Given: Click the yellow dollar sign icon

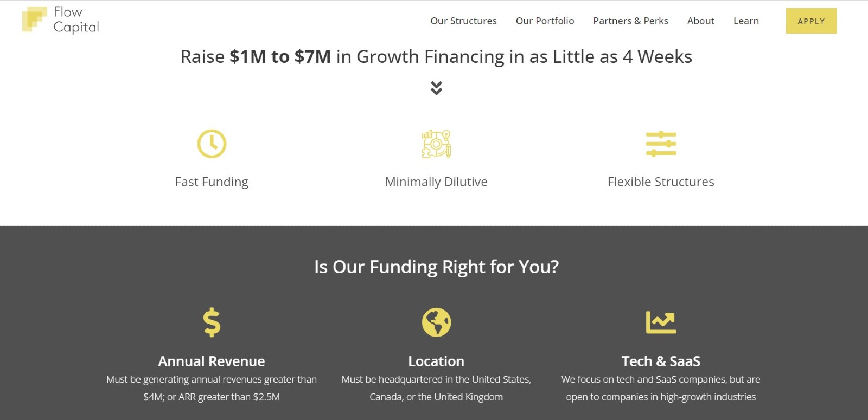Looking at the screenshot, I should point(212,322).
